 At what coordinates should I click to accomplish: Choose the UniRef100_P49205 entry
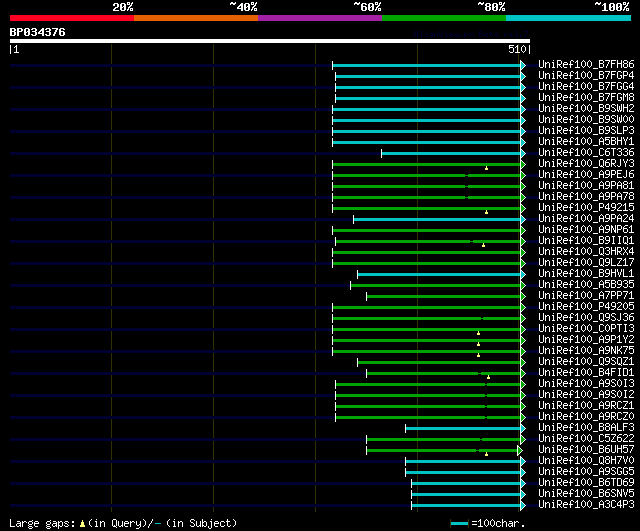[x=586, y=307]
